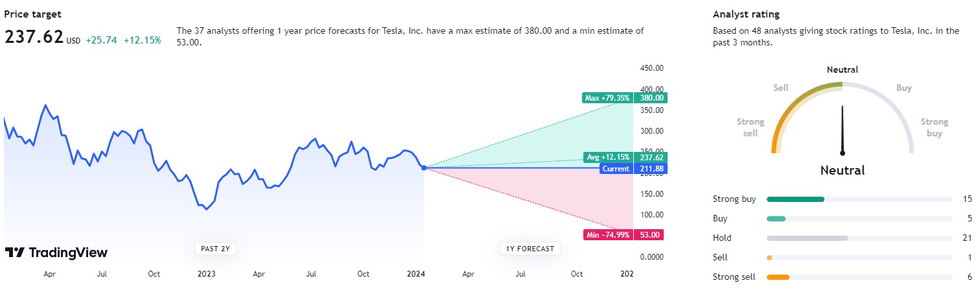The image size is (980, 298).
Task: Click the Avg +12.15% price label
Action: coord(607,157)
